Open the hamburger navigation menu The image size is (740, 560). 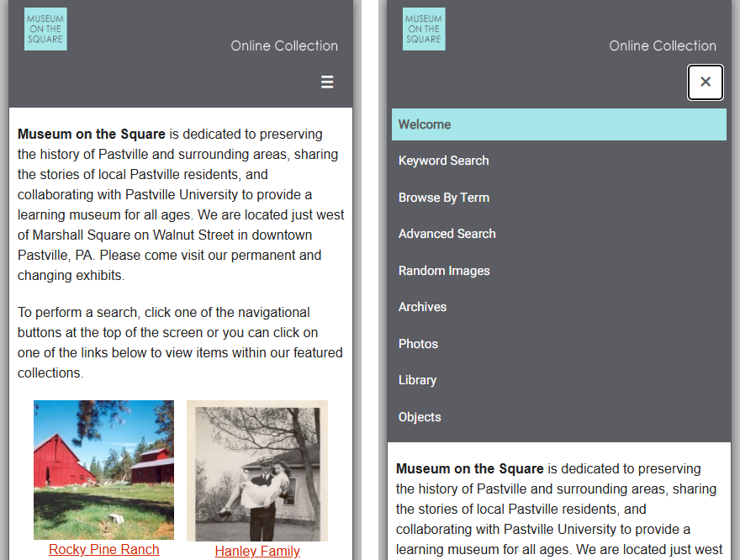327,82
